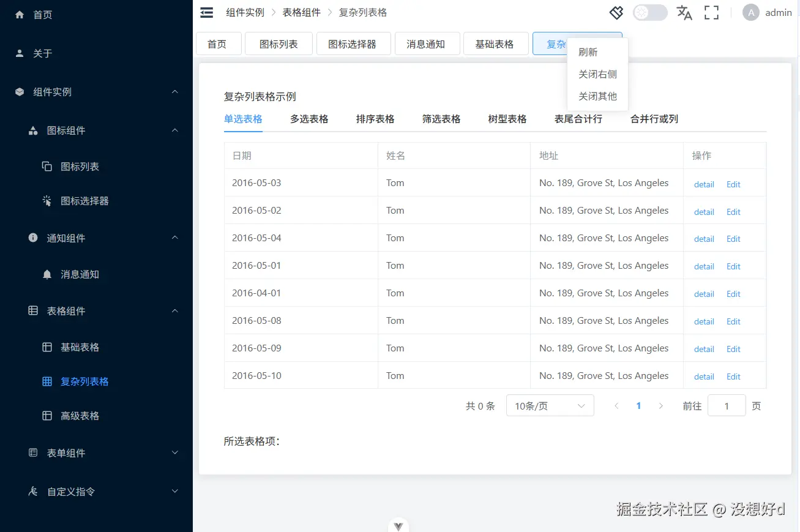Viewport: 800px width, 532px height.
Task: Click the admin avatar circle
Action: coord(751,12)
